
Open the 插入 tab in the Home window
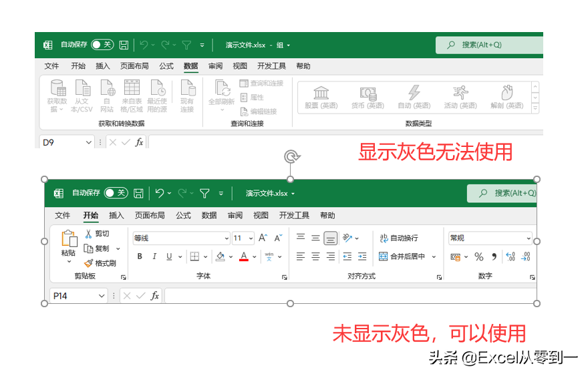coord(116,216)
